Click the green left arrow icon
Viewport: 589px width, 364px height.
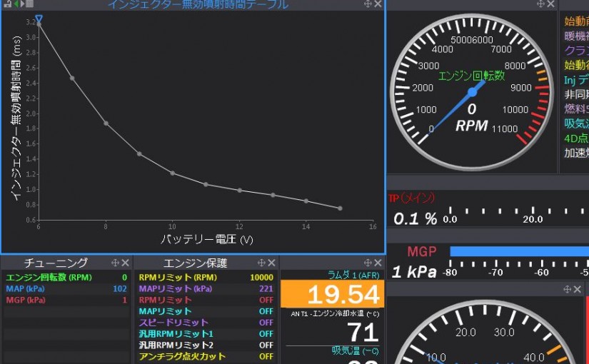(16, 4)
